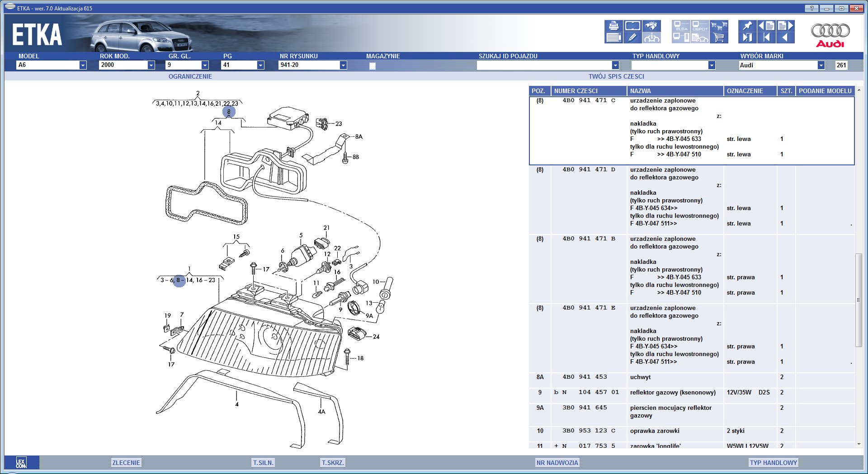Click the Audi rings brand logo
This screenshot has height=474, width=868.
pyautogui.click(x=830, y=34)
